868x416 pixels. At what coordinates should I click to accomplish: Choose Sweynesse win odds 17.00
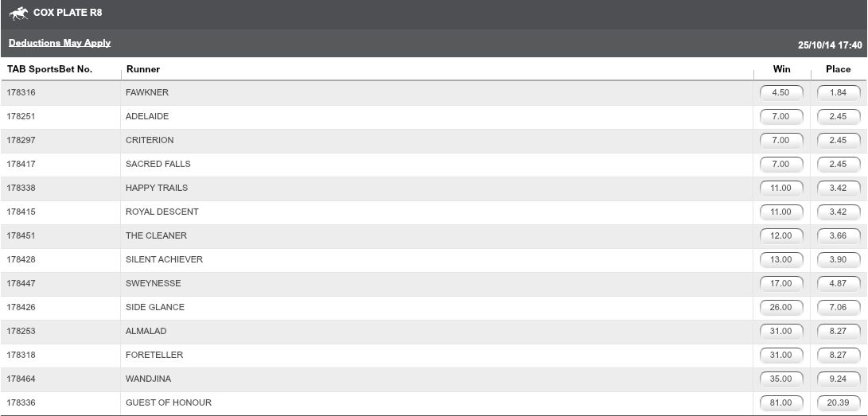pos(781,283)
